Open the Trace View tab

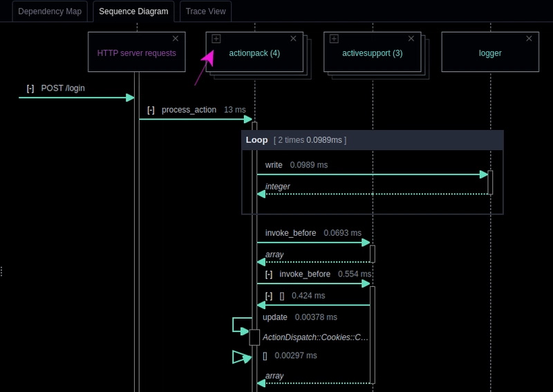coord(205,11)
